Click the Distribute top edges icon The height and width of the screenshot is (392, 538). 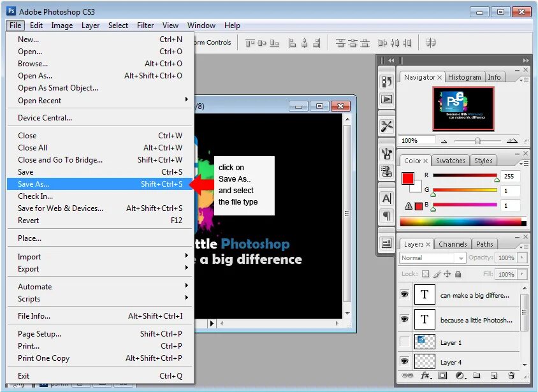340,43
